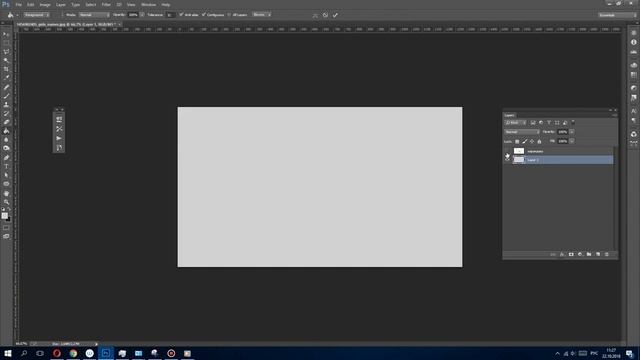The height and width of the screenshot is (360, 640).
Task: Open the Mode dropdown in options bar
Action: [x=94, y=15]
